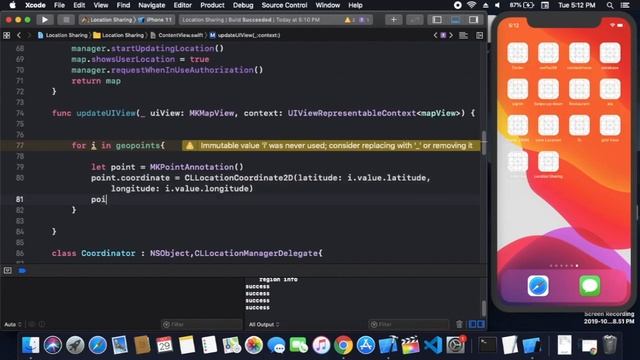Open ContentView.swift breadcrumb
Screen dimensions: 640x360
[177, 36]
